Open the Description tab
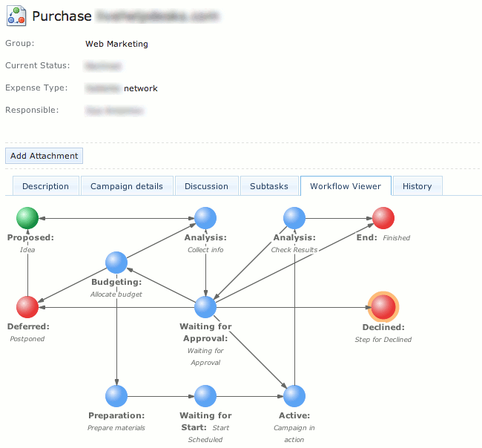This screenshot has height=448, width=482. click(46, 186)
